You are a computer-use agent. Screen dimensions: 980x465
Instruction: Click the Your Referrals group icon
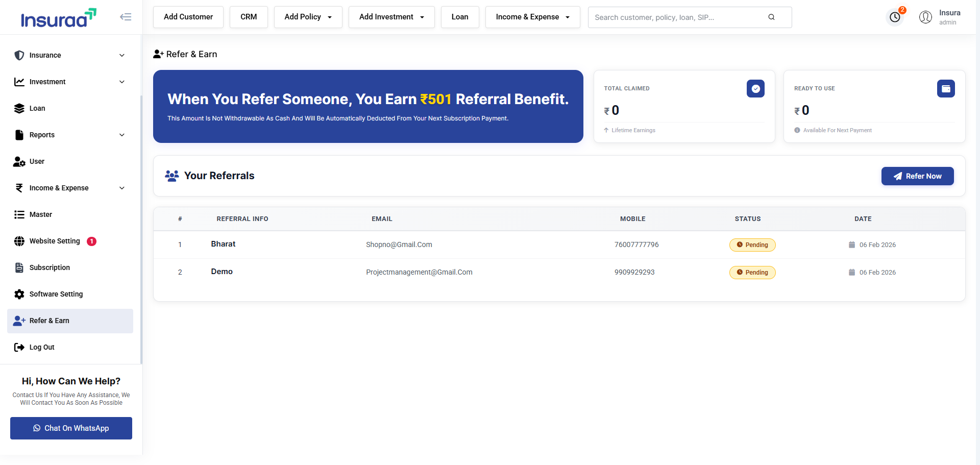172,176
